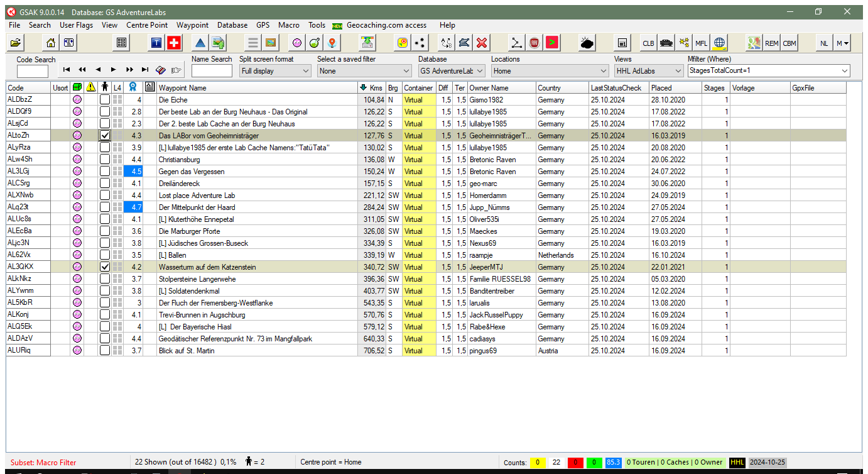The image size is (868, 474).
Task: Click the REM toolbar button
Action: [x=772, y=43]
